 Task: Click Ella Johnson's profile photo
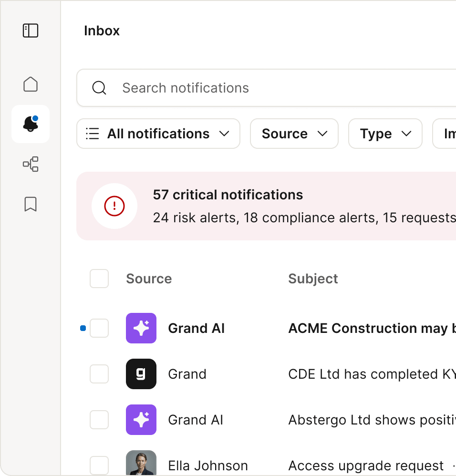141,464
